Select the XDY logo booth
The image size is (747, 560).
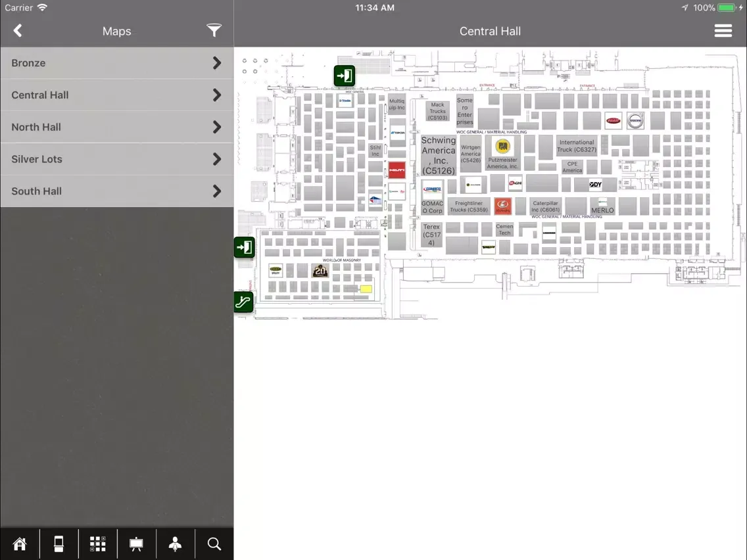596,184
